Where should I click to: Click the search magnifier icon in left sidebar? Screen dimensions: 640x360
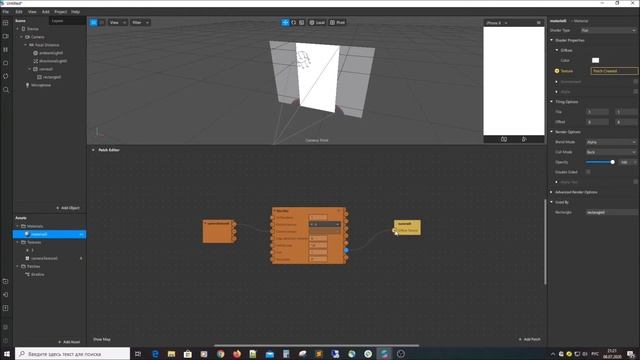[x=6, y=90]
